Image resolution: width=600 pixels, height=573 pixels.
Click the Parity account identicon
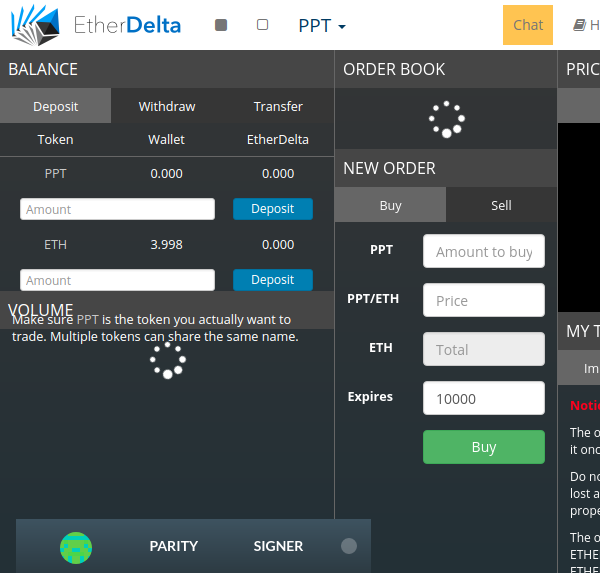pos(76,548)
